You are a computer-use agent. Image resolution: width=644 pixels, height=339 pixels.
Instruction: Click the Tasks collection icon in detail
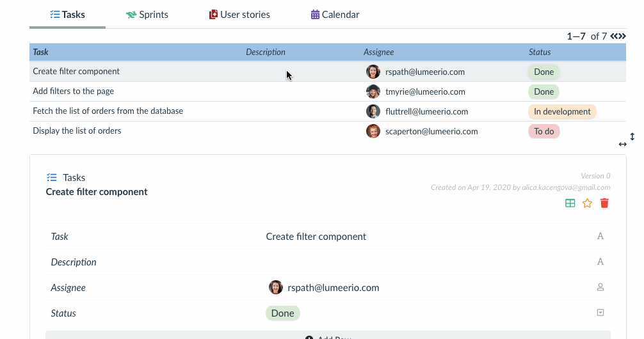(52, 177)
